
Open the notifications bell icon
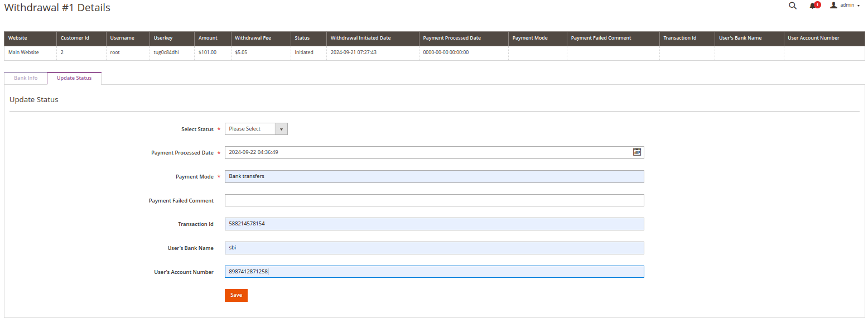click(x=813, y=6)
